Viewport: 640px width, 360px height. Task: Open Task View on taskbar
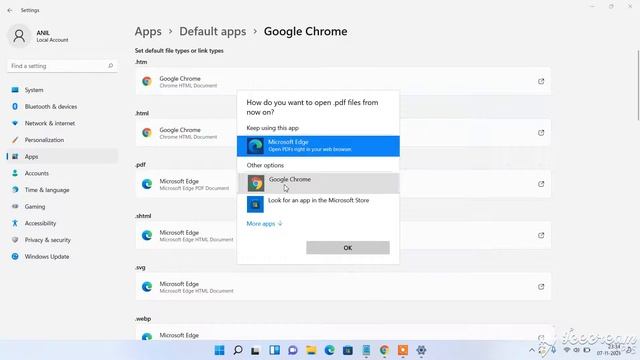256,350
